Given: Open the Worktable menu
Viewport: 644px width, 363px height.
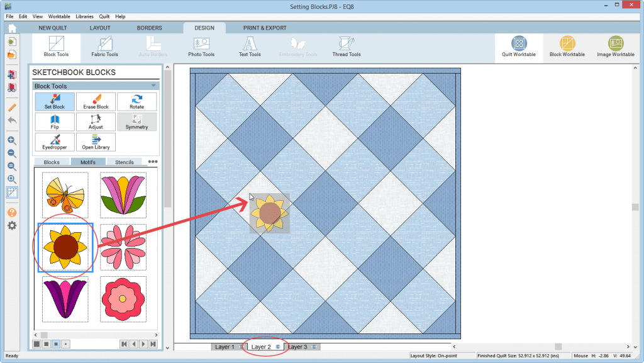Looking at the screenshot, I should tap(59, 16).
